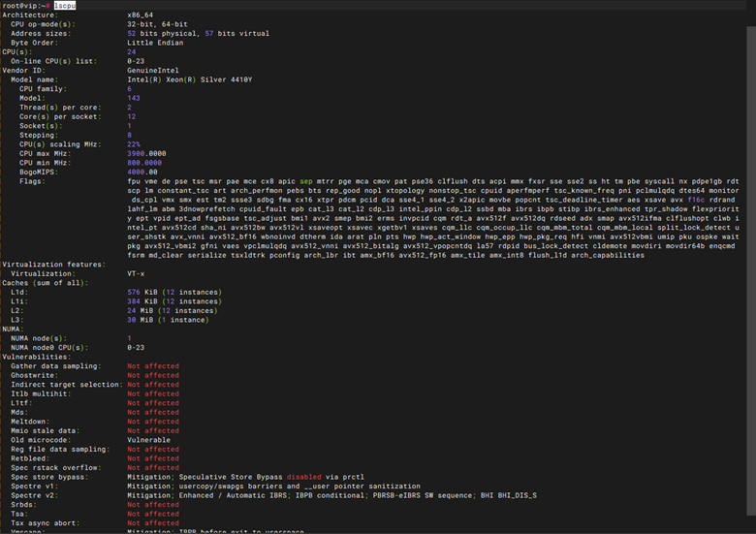Viewport: 756px width, 534px height.
Task: Click the Spectre v1 mitigation text
Action: (274, 486)
